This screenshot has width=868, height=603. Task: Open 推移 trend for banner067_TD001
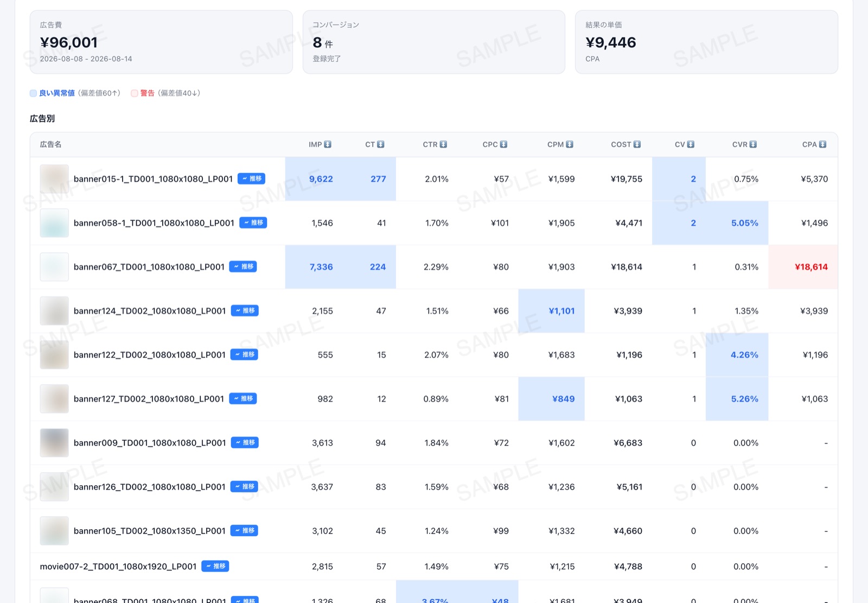click(x=243, y=266)
